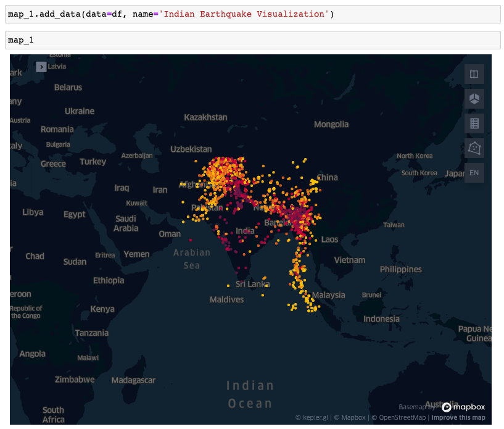Viewport: 504px width, 429px height.
Task: Click the Egypt map label
Action: [75, 215]
